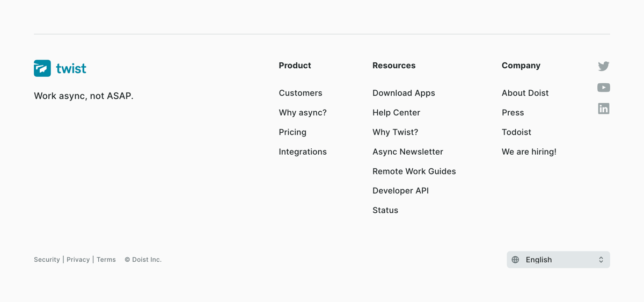644x302 pixels.
Task: Click the 'Work async, not ASAP.' tagline
Action: [x=84, y=96]
